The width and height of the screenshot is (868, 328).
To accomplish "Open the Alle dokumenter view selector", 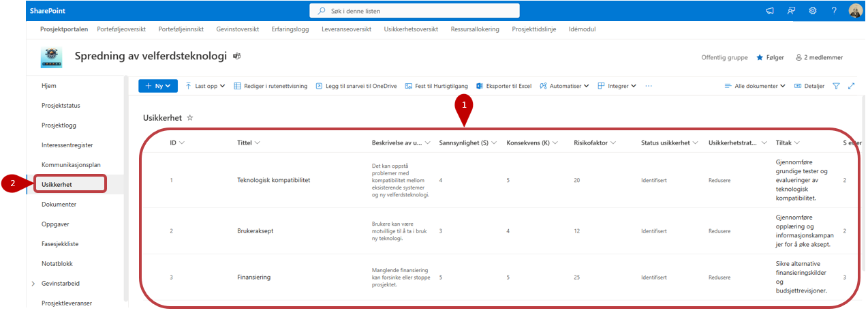I will pyautogui.click(x=755, y=86).
